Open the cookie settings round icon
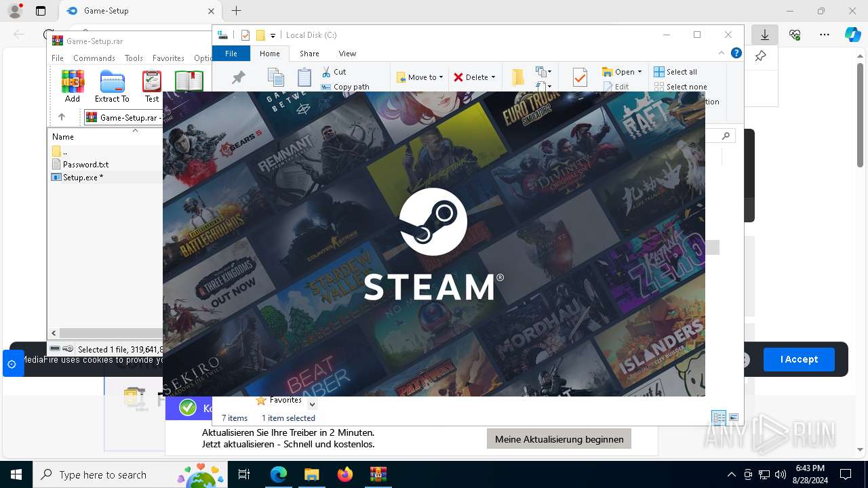The height and width of the screenshot is (488, 868). (x=12, y=364)
